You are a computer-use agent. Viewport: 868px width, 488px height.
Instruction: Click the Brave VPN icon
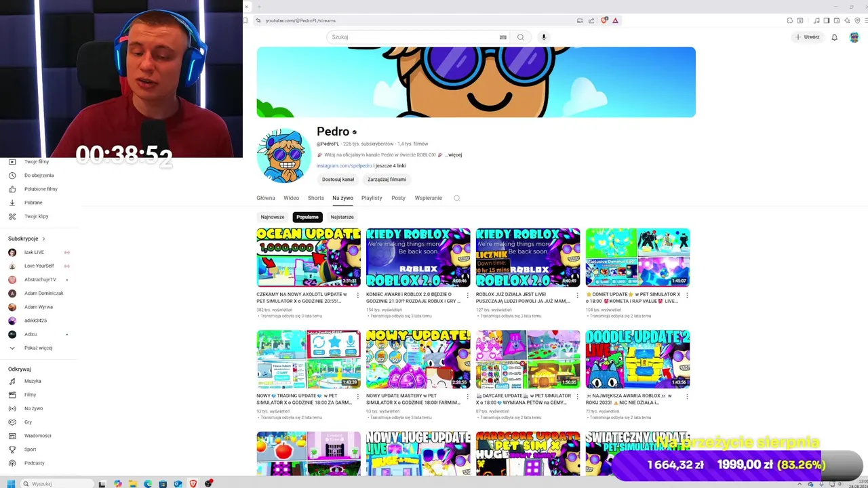tap(857, 20)
